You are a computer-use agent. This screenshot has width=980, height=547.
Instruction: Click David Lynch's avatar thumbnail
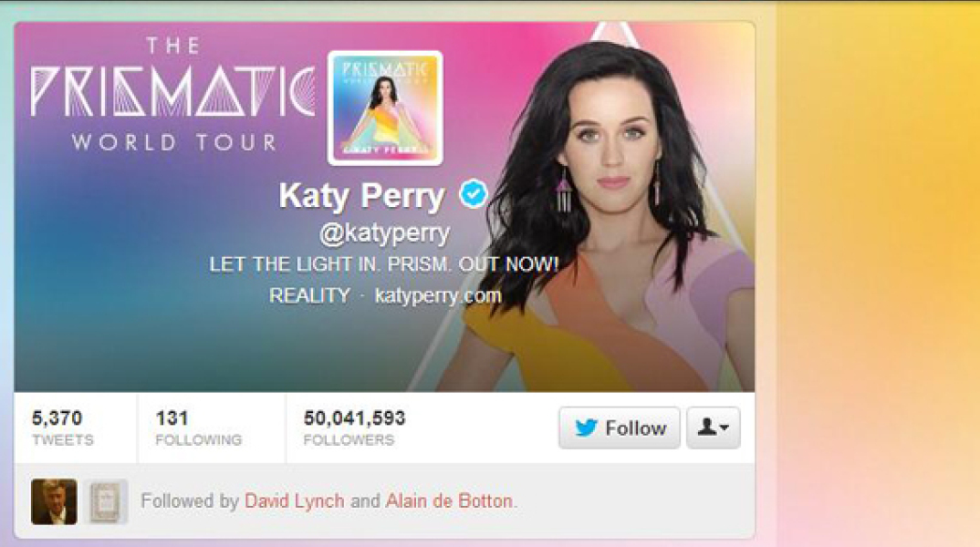[x=55, y=501]
